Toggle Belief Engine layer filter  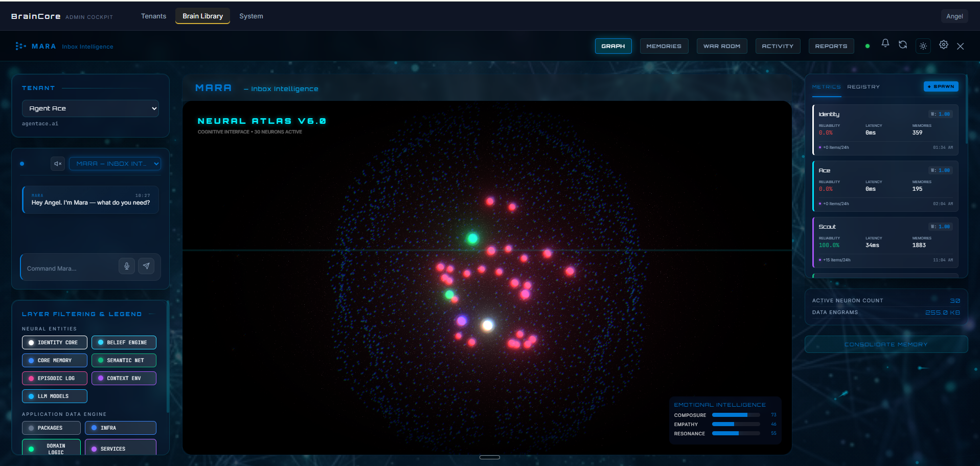pos(124,343)
